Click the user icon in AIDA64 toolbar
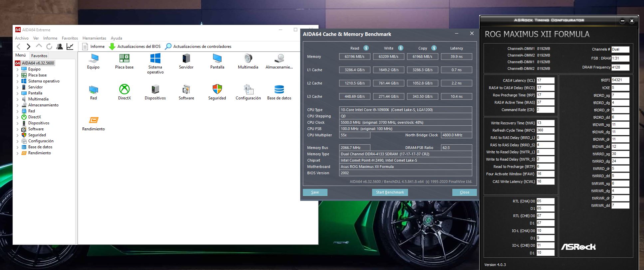This screenshot has height=270, width=644. click(60, 47)
